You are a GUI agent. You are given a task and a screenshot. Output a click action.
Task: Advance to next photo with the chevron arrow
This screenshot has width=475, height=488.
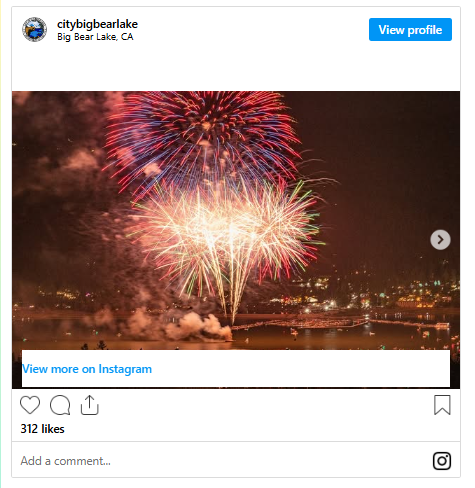click(440, 240)
